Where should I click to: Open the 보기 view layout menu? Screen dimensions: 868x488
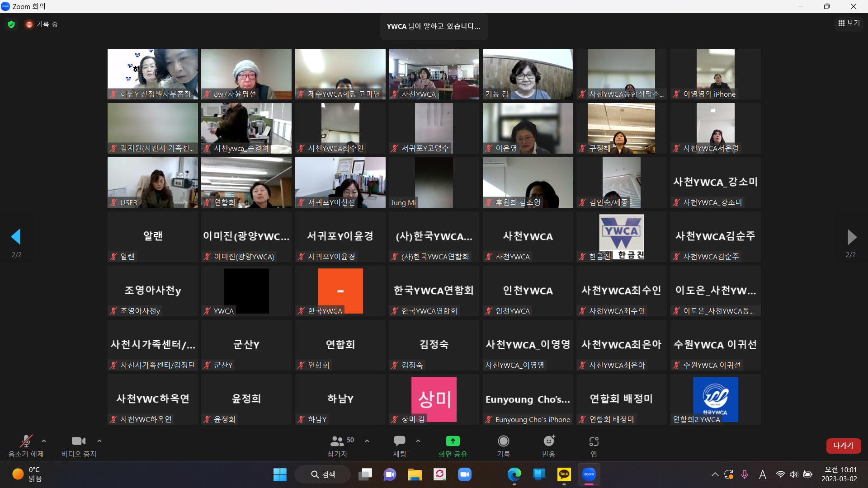click(849, 23)
